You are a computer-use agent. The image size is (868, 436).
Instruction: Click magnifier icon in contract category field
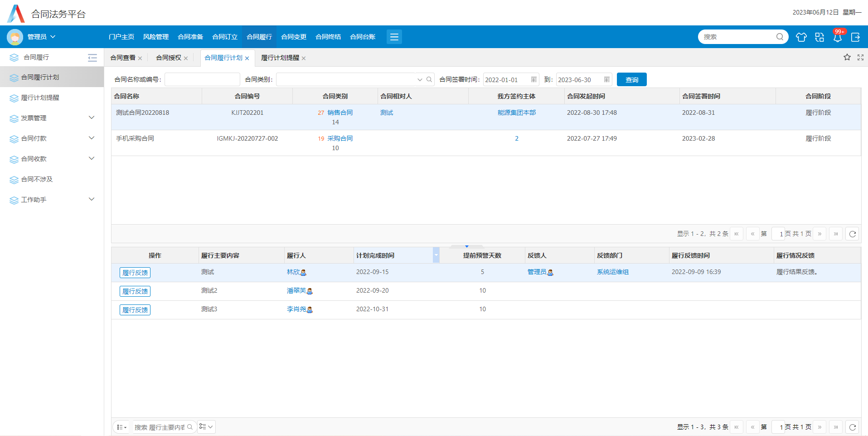click(x=429, y=79)
